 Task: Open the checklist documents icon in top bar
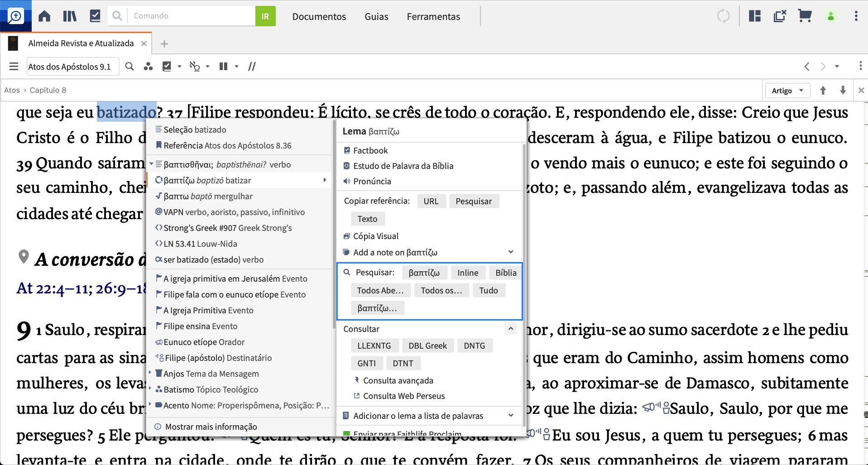pos(95,16)
